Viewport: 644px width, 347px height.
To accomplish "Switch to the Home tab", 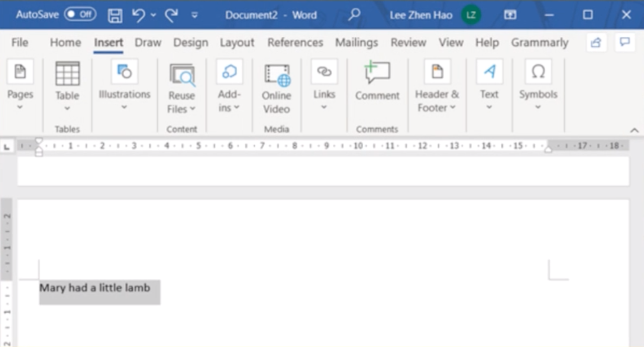I will click(65, 43).
